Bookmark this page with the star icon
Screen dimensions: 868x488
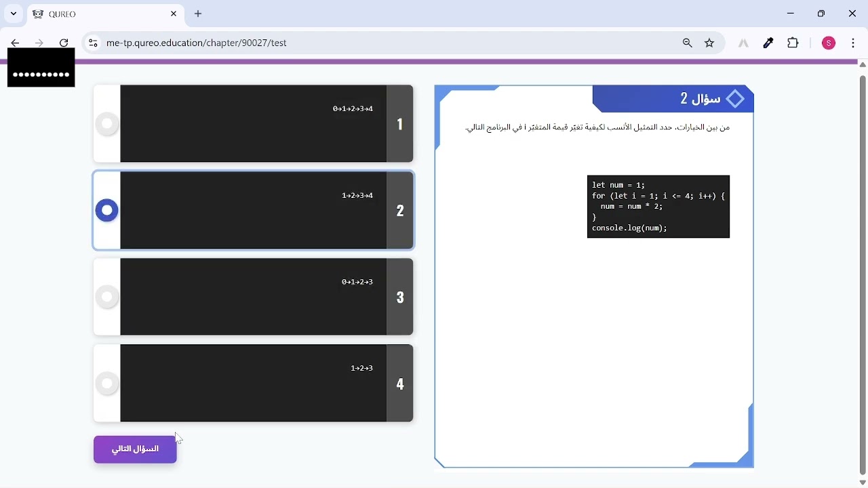(711, 43)
